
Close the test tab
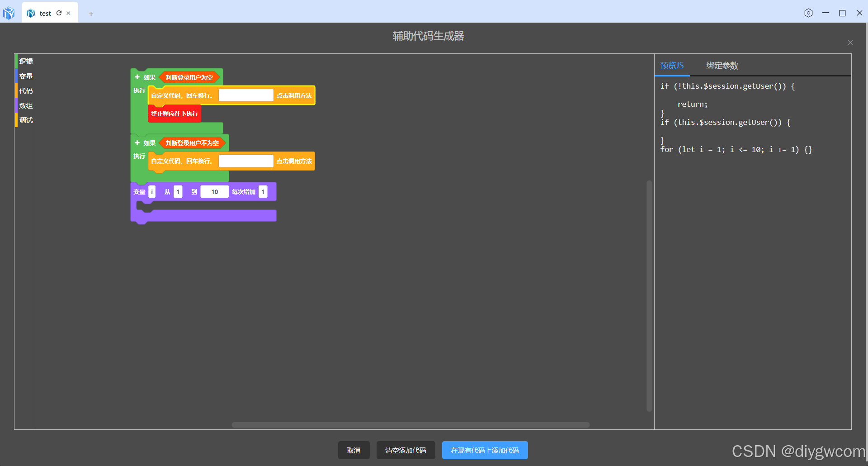coord(68,13)
